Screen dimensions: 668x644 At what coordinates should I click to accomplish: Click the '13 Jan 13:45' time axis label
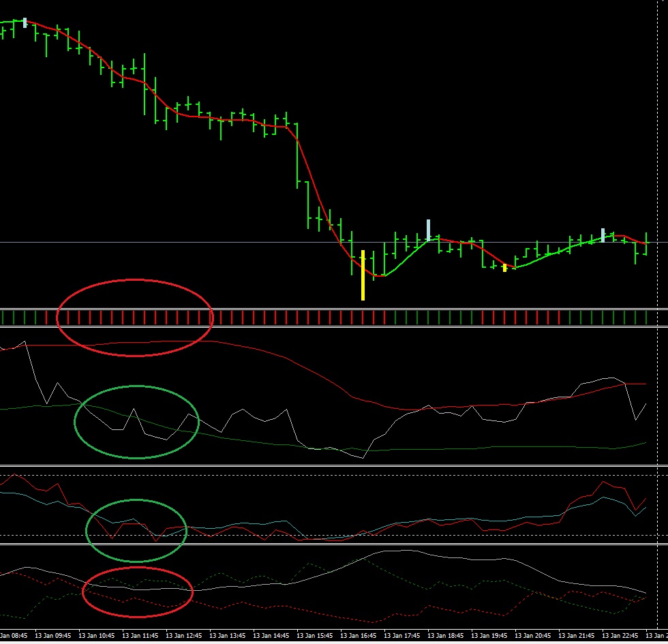click(x=228, y=635)
